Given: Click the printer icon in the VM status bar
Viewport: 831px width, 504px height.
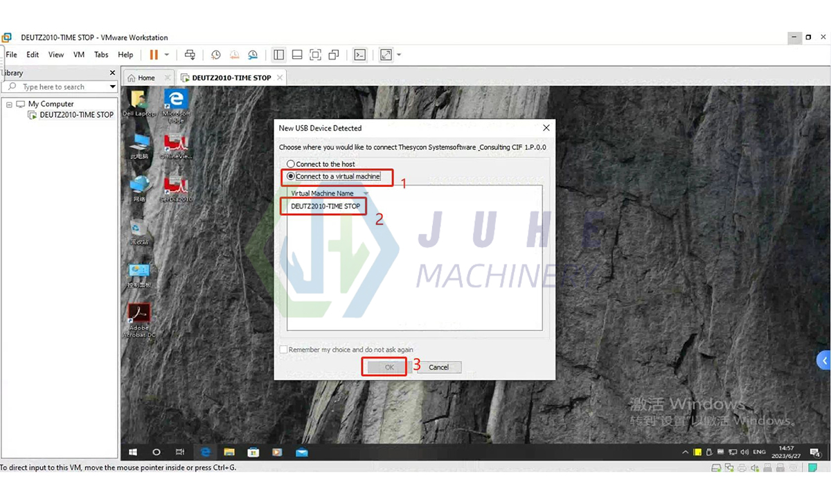Looking at the screenshot, I should click(x=742, y=468).
